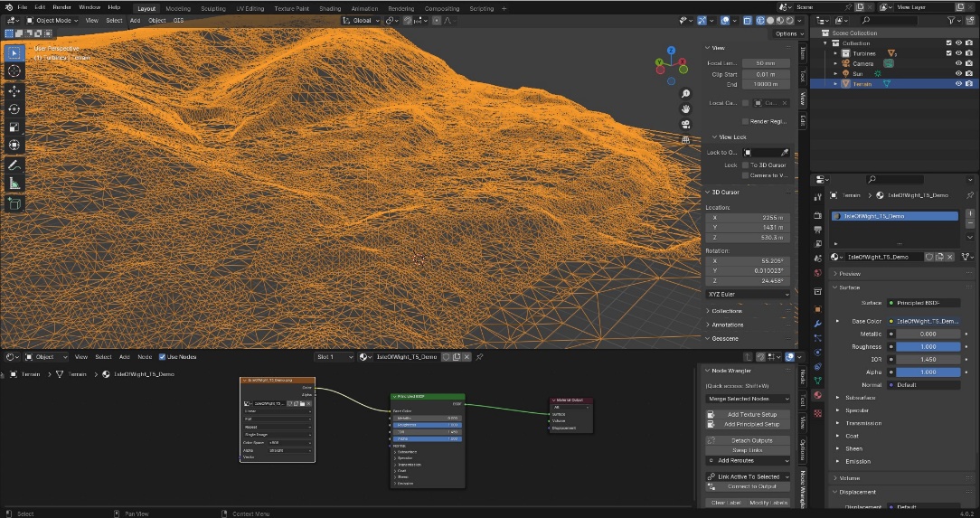This screenshot has width=980, height=518.
Task: Click the zoom view magnifier icon
Action: pos(685,94)
